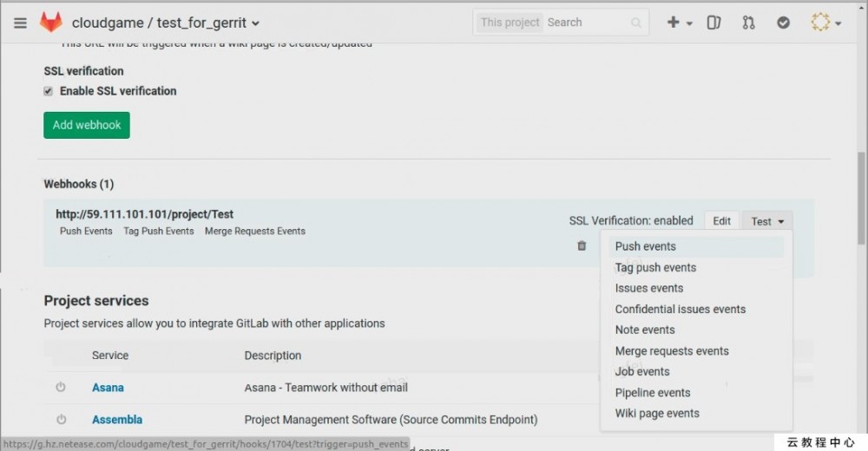Toggle the Assembla service power icon
Image resolution: width=868 pixels, height=451 pixels.
[61, 420]
